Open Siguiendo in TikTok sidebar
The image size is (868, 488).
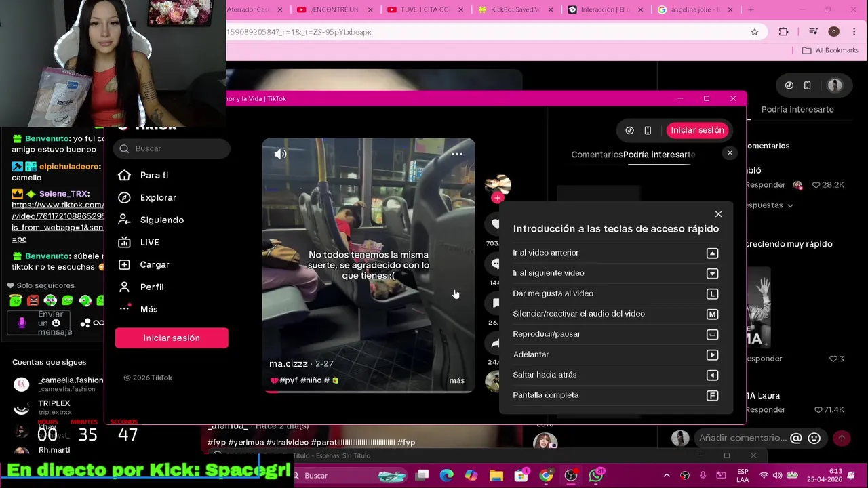click(161, 220)
